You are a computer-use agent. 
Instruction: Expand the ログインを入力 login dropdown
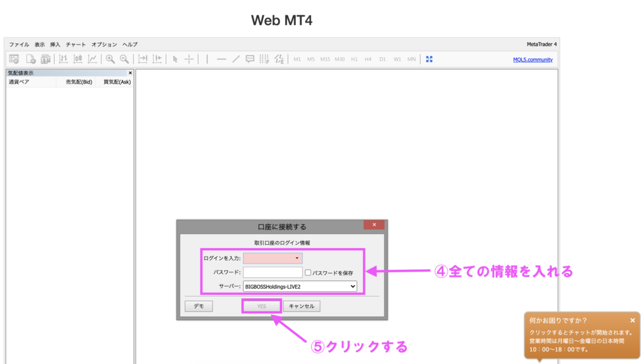[297, 258]
